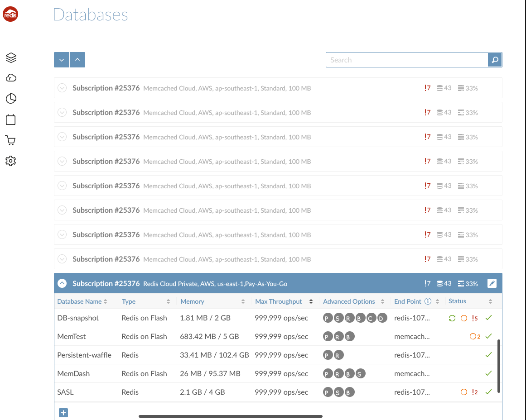Sort by Type column arrows
The width and height of the screenshot is (526, 420).
168,301
